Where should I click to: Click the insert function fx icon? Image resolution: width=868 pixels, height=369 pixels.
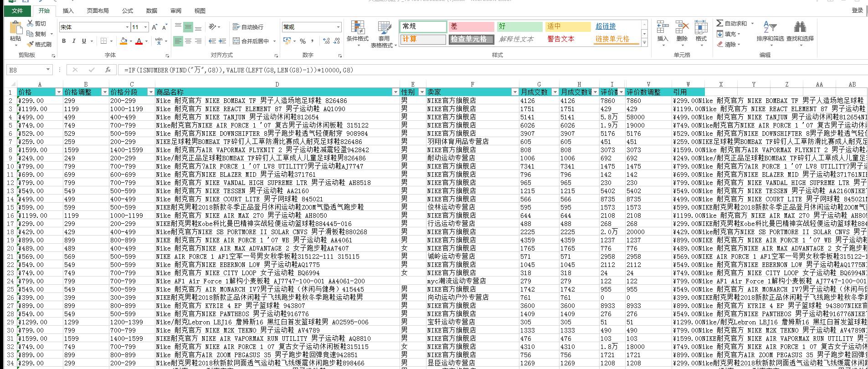[108, 70]
